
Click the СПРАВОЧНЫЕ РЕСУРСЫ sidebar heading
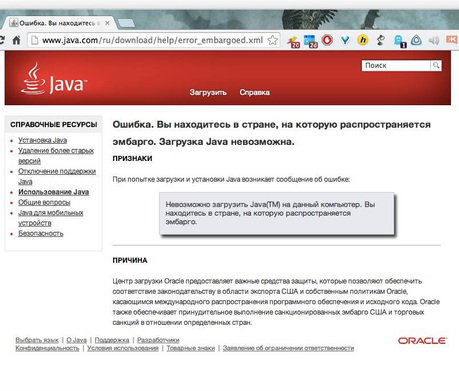[54, 125]
